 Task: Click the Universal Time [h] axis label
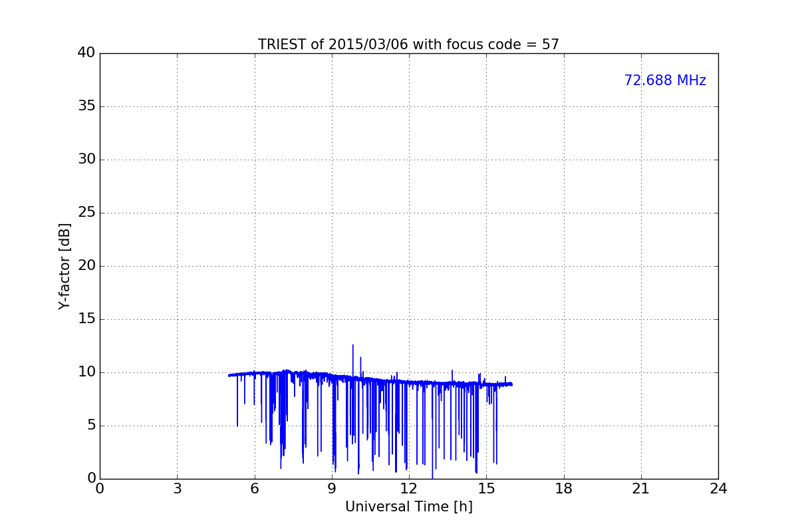click(x=408, y=507)
